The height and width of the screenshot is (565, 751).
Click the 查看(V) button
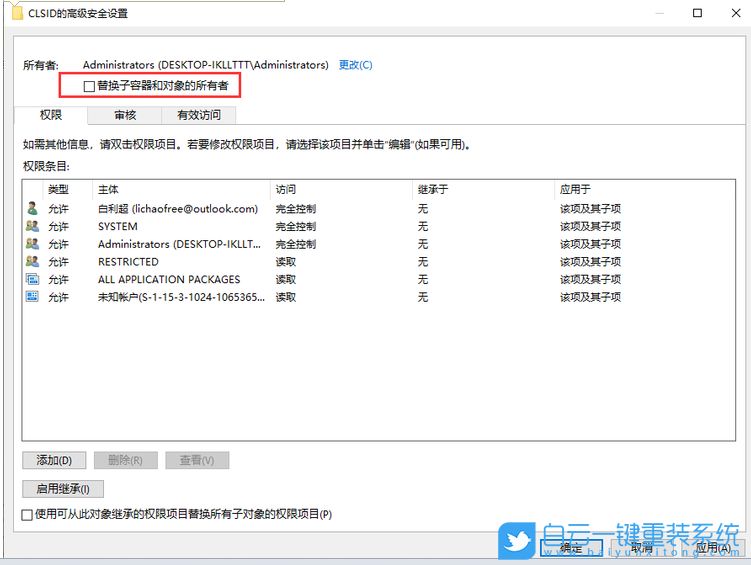(197, 460)
